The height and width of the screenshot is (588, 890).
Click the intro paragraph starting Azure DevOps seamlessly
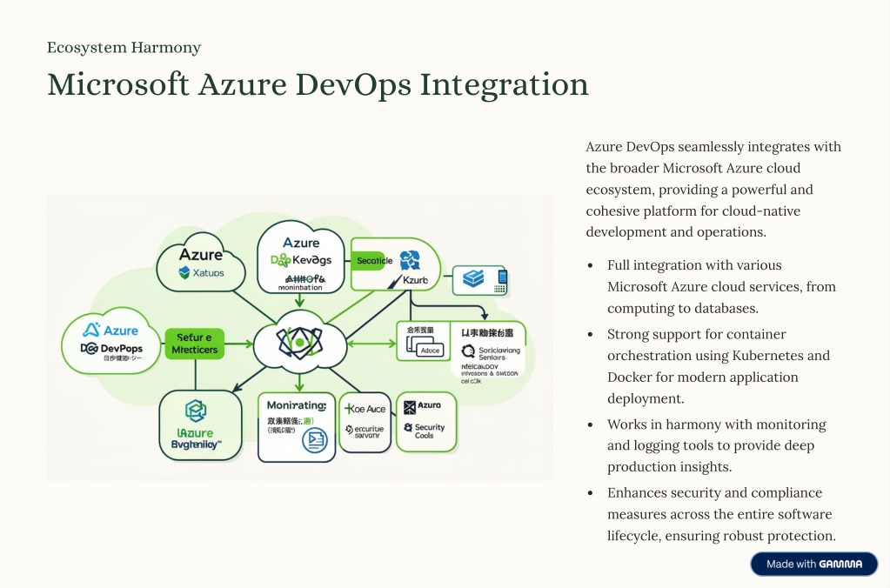pos(715,189)
